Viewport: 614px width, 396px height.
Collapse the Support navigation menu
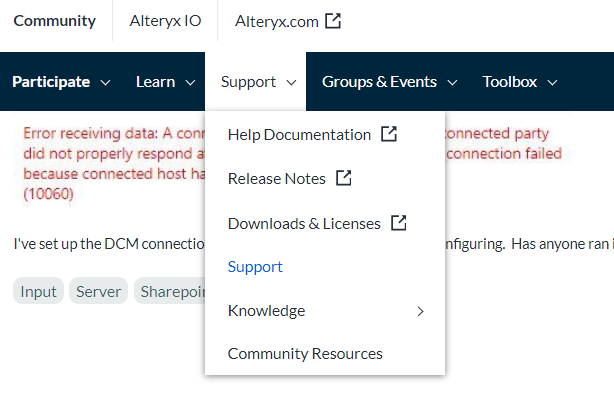[x=248, y=82]
